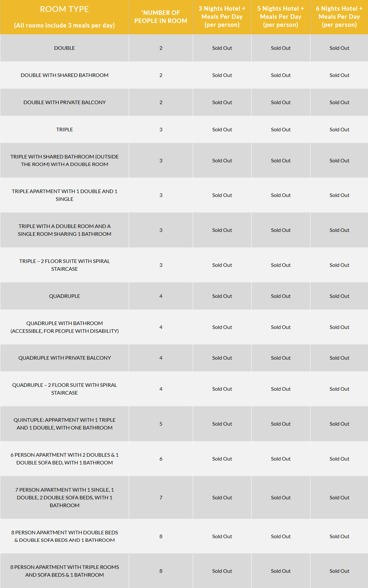Viewport: 368px width, 588px height.
Task: Click 5 Nights Sold Out for plain TRIPLE row
Action: tap(281, 129)
